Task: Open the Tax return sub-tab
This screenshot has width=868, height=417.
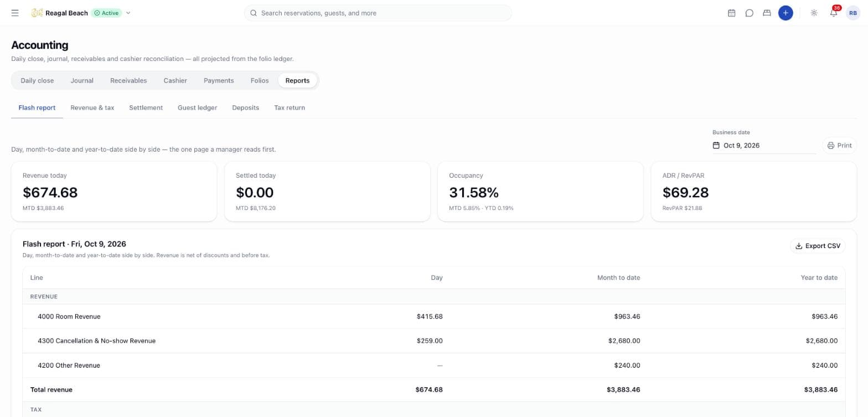Action: point(290,107)
